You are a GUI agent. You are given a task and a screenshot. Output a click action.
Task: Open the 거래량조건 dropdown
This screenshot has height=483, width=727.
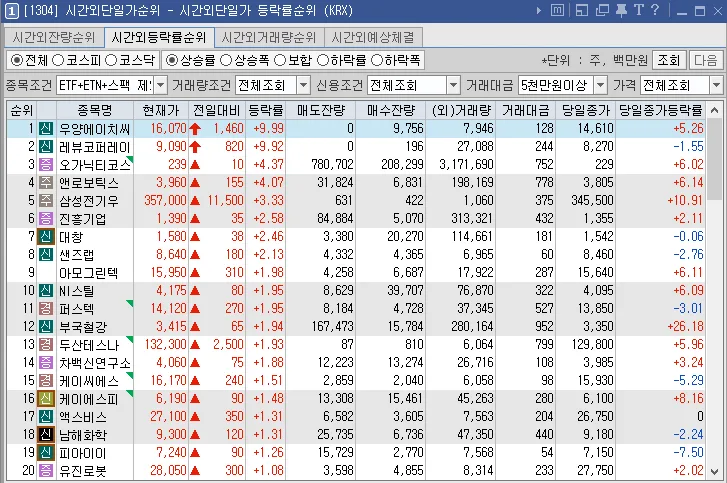click(x=303, y=85)
